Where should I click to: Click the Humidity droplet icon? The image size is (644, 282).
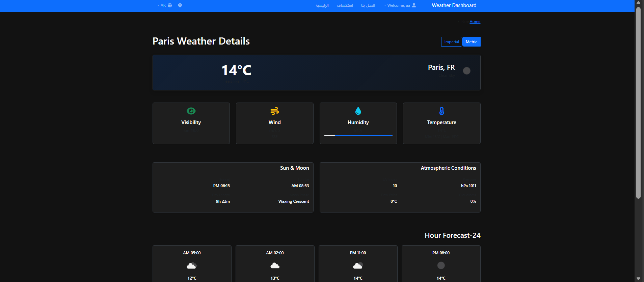pyautogui.click(x=358, y=111)
